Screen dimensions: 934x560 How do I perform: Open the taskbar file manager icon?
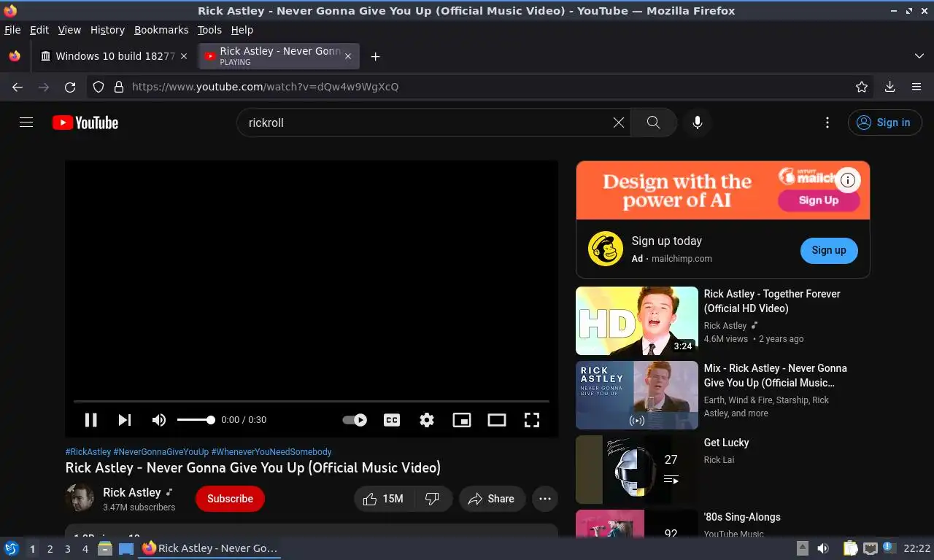105,548
